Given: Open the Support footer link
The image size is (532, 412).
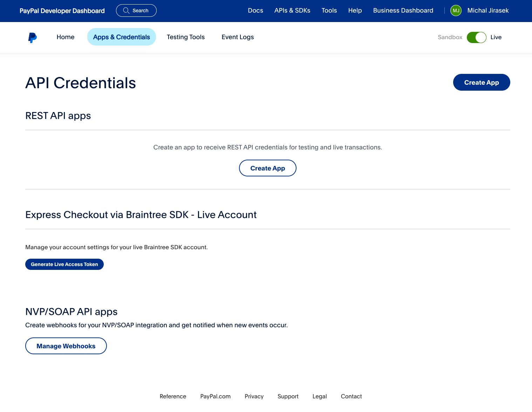Looking at the screenshot, I should pyautogui.click(x=288, y=396).
